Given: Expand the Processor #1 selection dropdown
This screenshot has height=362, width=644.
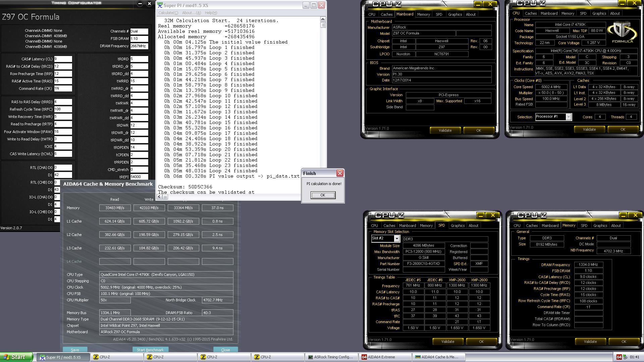Looking at the screenshot, I should (x=568, y=117).
